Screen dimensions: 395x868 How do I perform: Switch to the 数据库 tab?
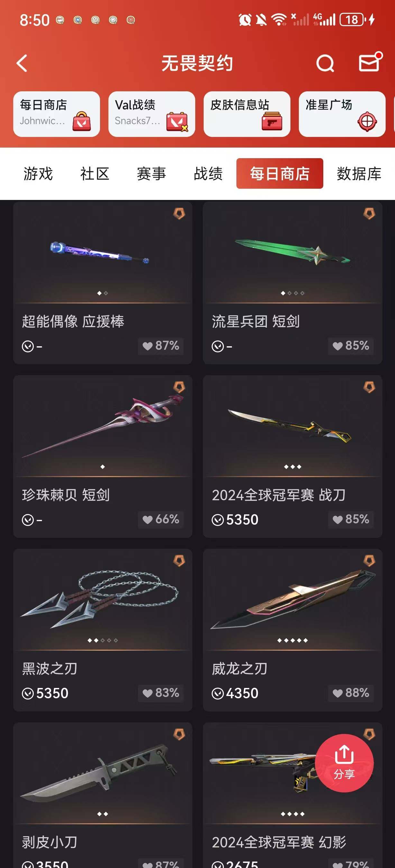click(x=359, y=174)
